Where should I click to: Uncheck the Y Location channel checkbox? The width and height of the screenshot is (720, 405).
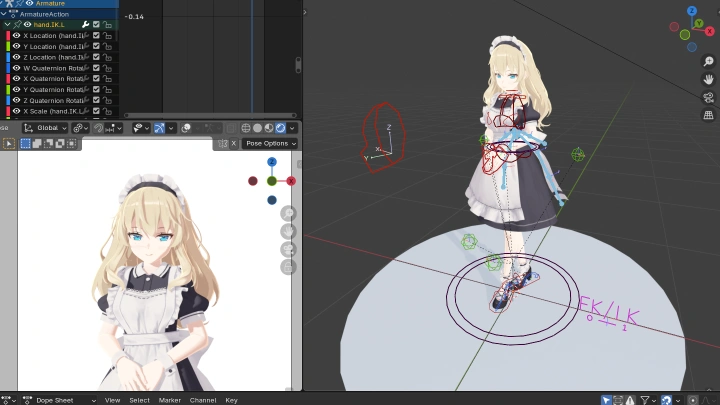coord(96,46)
